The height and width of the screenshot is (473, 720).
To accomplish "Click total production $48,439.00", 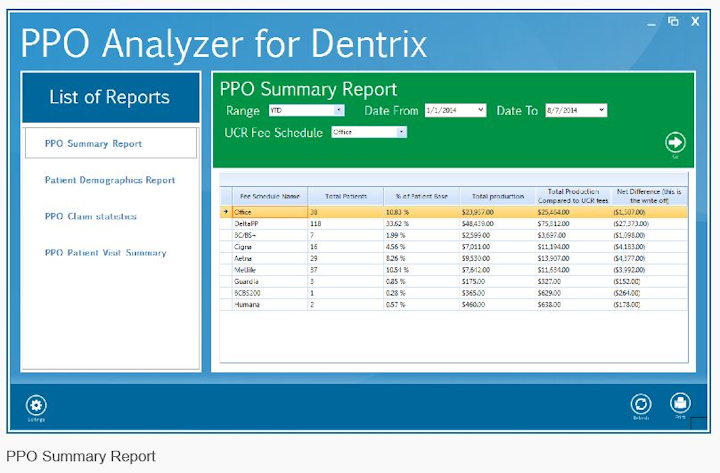I will click(x=478, y=224).
